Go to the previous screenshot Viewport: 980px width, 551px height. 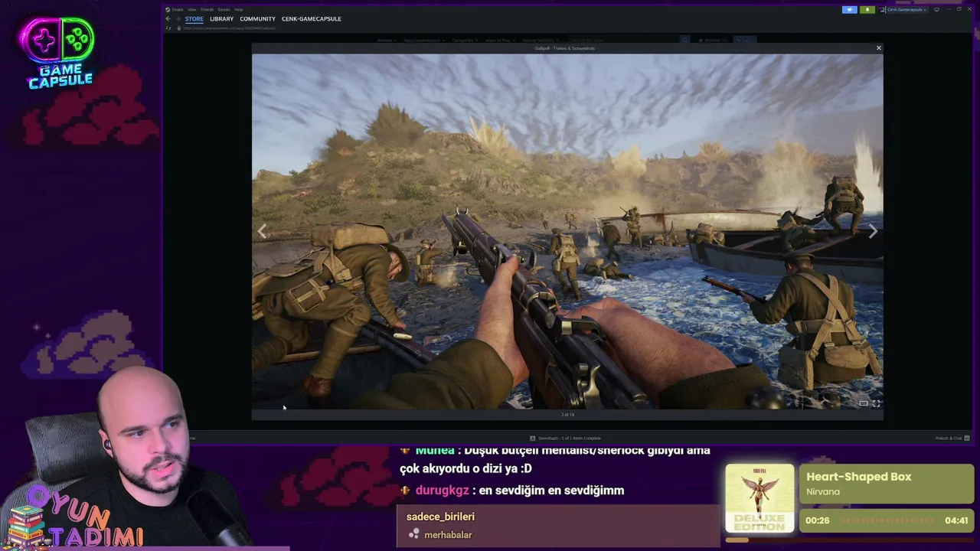[262, 231]
